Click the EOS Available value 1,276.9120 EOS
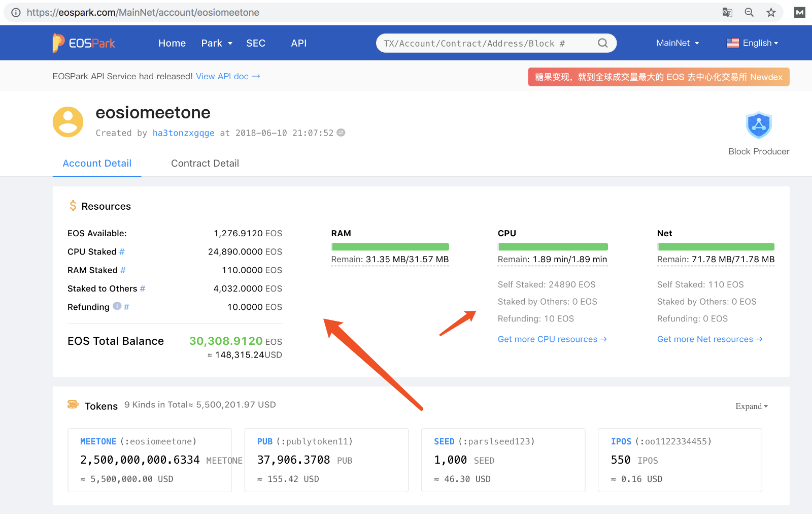Screen dimensions: 812x514 click(x=248, y=234)
